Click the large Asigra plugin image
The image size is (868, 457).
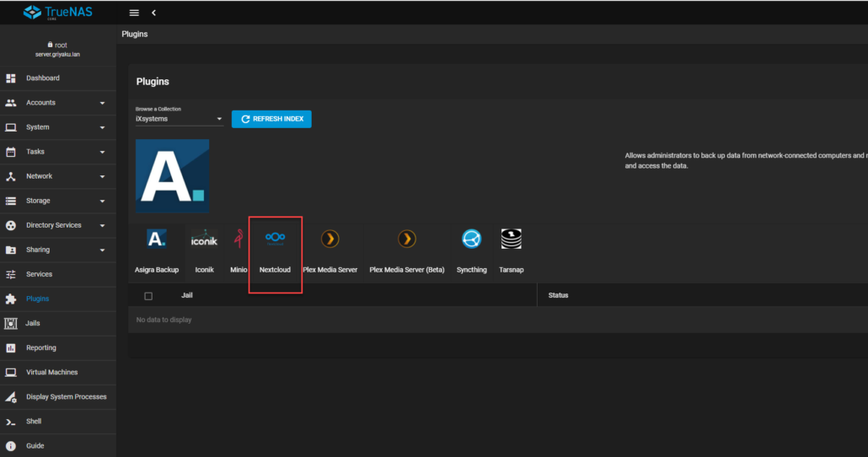click(172, 175)
